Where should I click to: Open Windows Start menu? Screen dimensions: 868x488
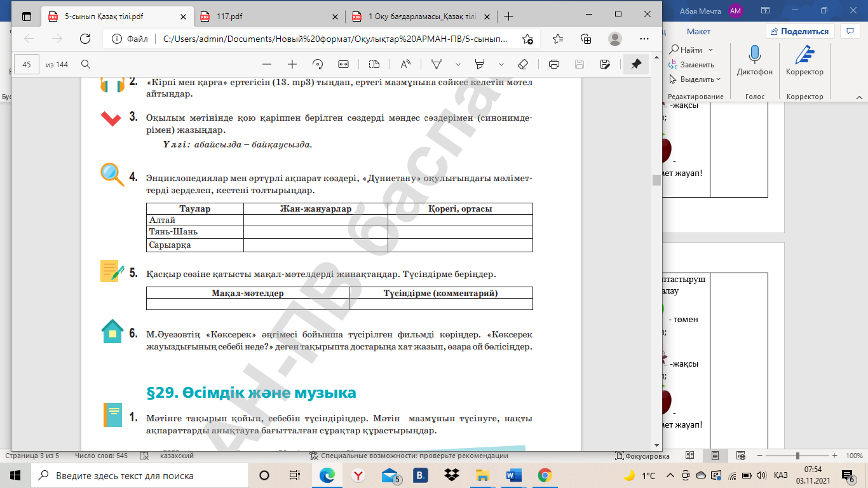coord(15,475)
